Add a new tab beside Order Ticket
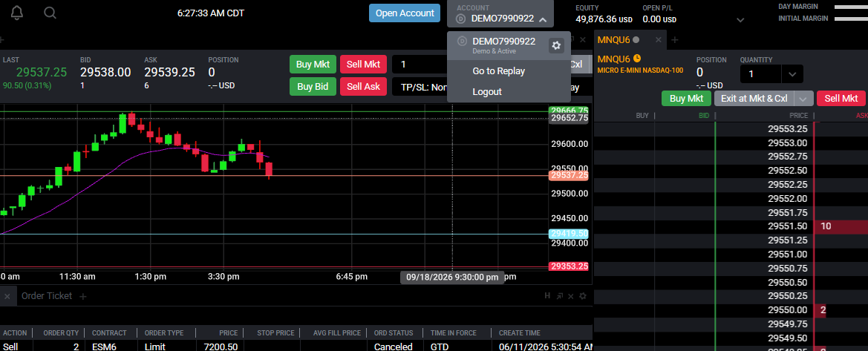868x351 pixels. [x=83, y=296]
